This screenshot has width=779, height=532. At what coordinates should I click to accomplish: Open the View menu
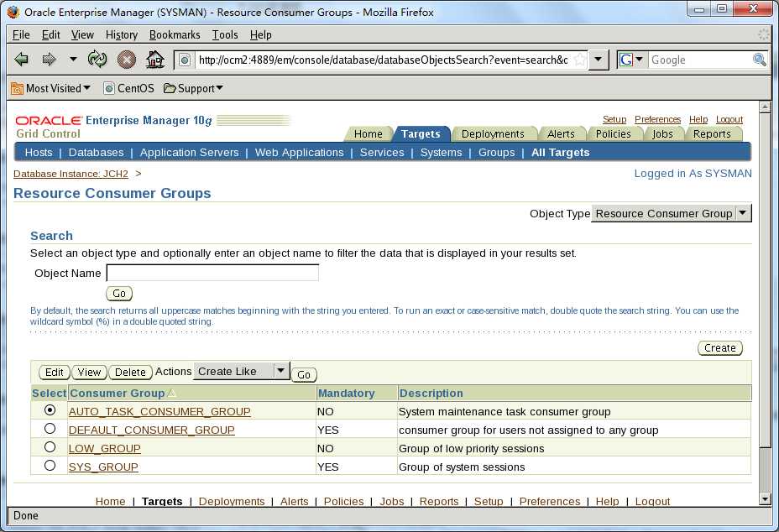[x=82, y=34]
